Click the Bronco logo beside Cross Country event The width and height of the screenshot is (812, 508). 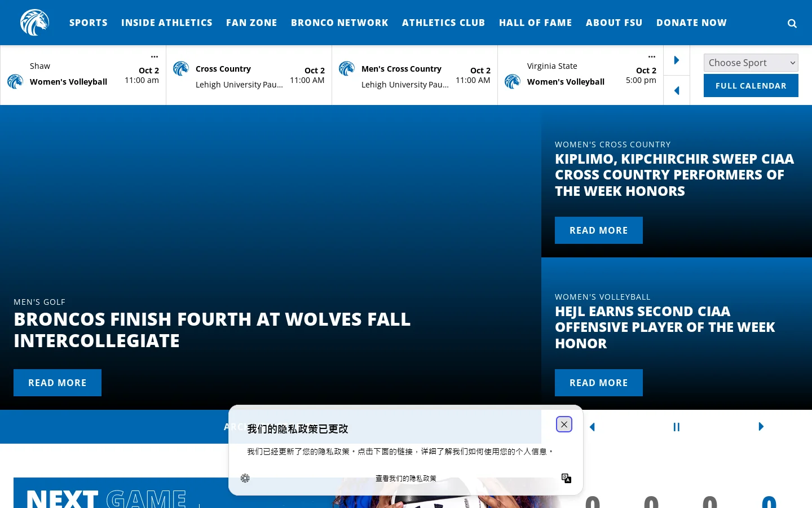(x=181, y=69)
